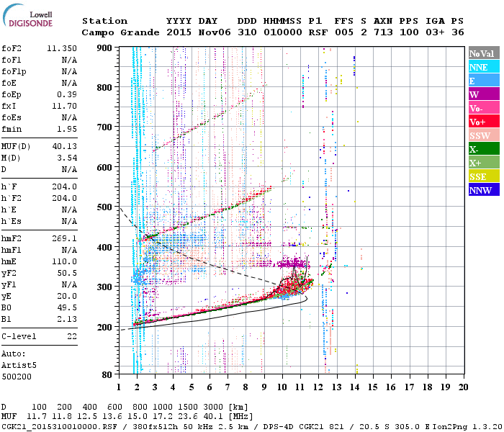Select the SSW salmon legend swatch
This screenshot has width=504, height=432.
[x=484, y=135]
